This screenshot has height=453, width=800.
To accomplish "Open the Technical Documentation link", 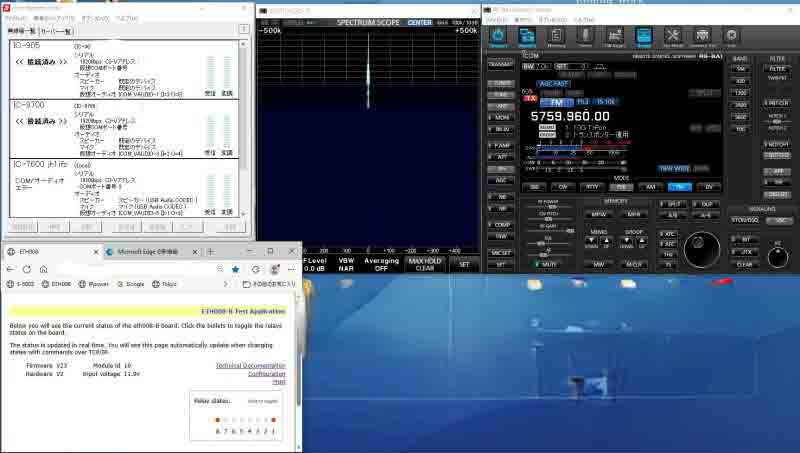I will (251, 366).
